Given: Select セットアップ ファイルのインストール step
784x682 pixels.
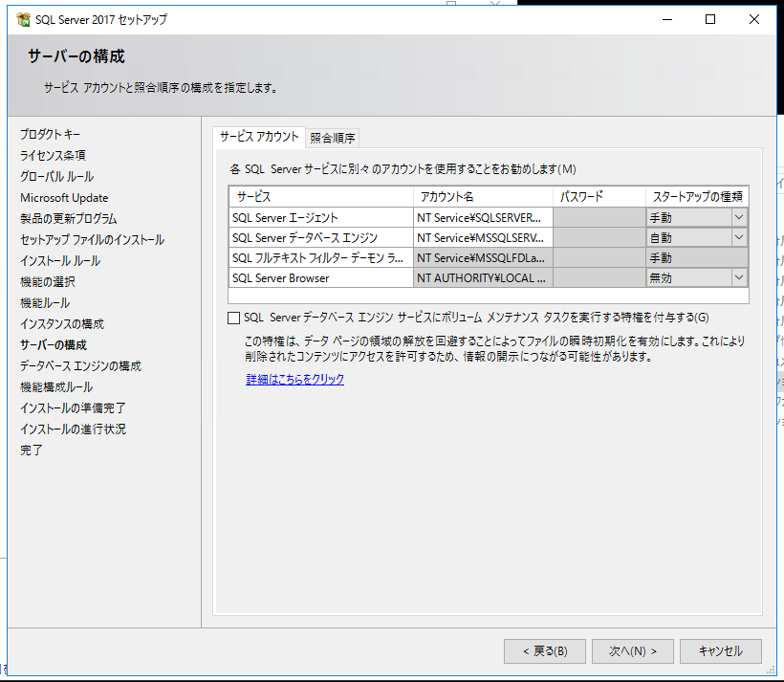Looking at the screenshot, I should tap(92, 240).
